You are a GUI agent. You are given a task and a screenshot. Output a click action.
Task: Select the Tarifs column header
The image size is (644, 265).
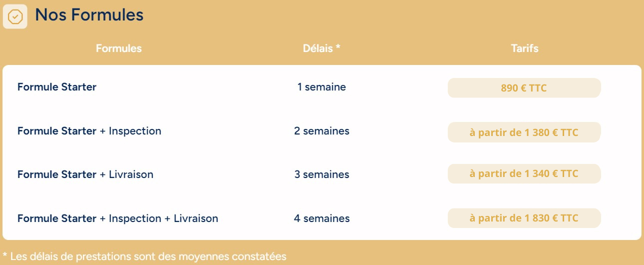pyautogui.click(x=525, y=48)
